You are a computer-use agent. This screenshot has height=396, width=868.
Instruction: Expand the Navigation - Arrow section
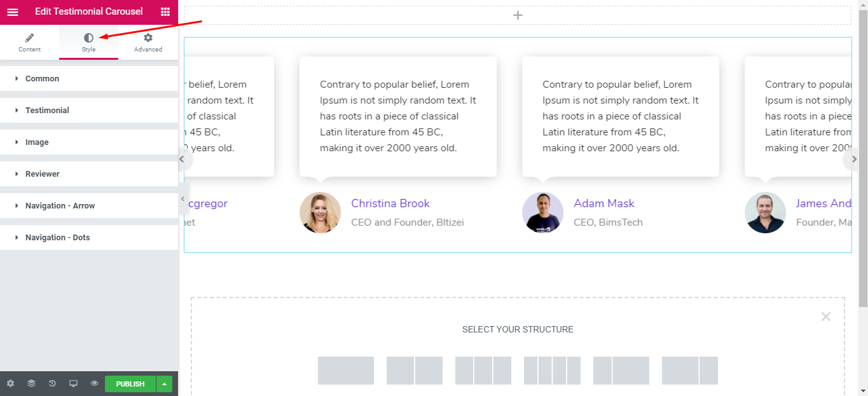pyautogui.click(x=89, y=206)
